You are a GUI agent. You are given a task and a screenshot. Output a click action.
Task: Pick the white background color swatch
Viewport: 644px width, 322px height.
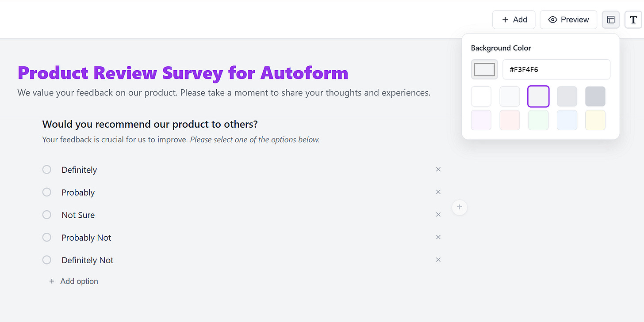(x=481, y=97)
